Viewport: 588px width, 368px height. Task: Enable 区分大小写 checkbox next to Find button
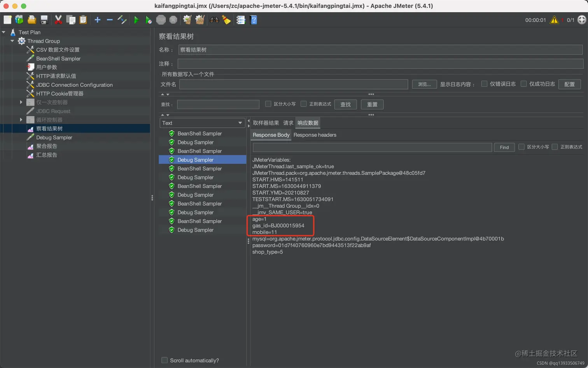coord(521,147)
